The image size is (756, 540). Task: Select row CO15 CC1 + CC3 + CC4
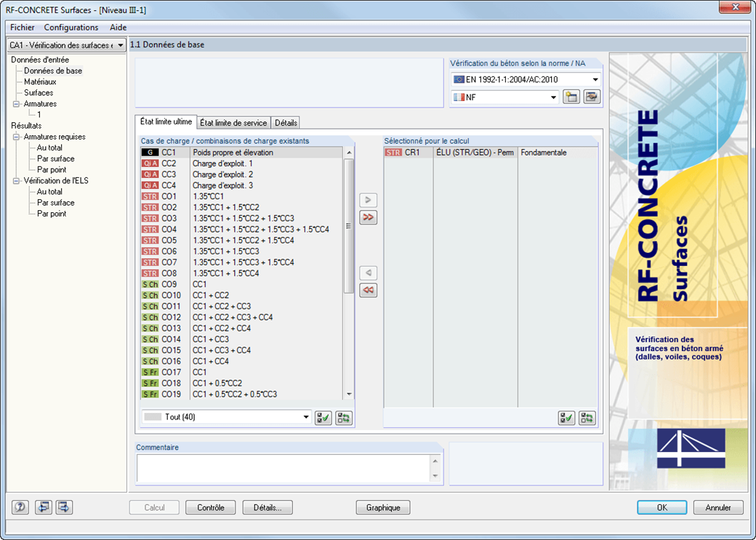(x=241, y=350)
